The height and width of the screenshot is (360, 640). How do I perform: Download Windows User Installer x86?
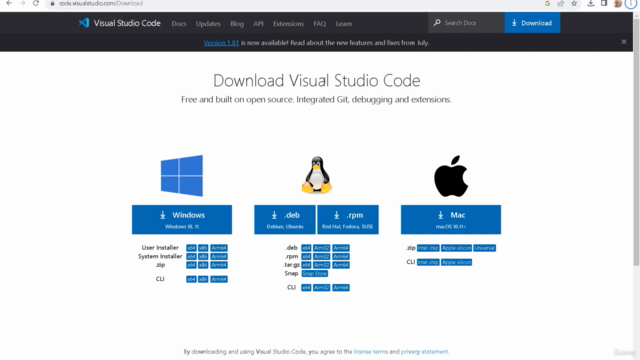(203, 248)
